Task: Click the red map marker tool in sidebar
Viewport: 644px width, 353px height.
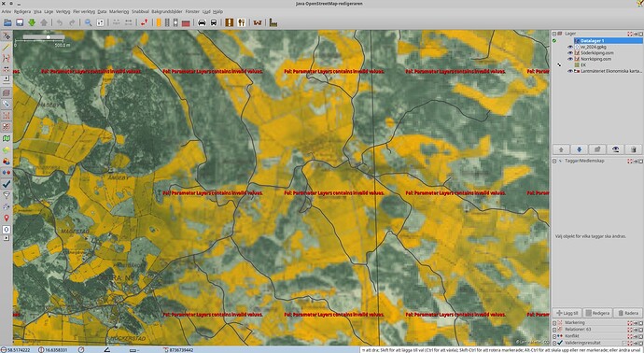Action: click(x=7, y=218)
